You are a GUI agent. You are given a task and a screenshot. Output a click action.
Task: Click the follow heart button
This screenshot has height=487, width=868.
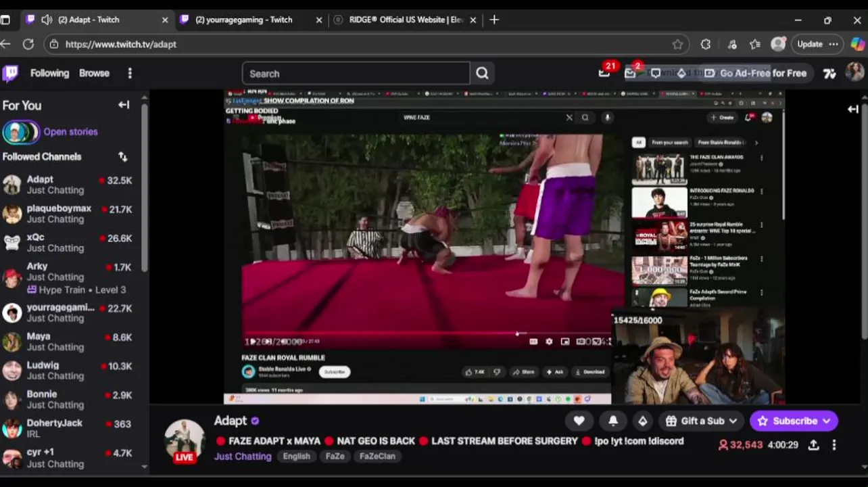[579, 421]
